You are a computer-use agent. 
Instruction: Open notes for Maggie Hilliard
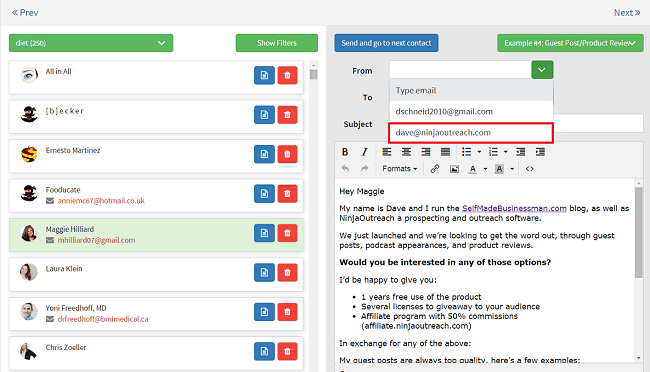[x=264, y=233]
